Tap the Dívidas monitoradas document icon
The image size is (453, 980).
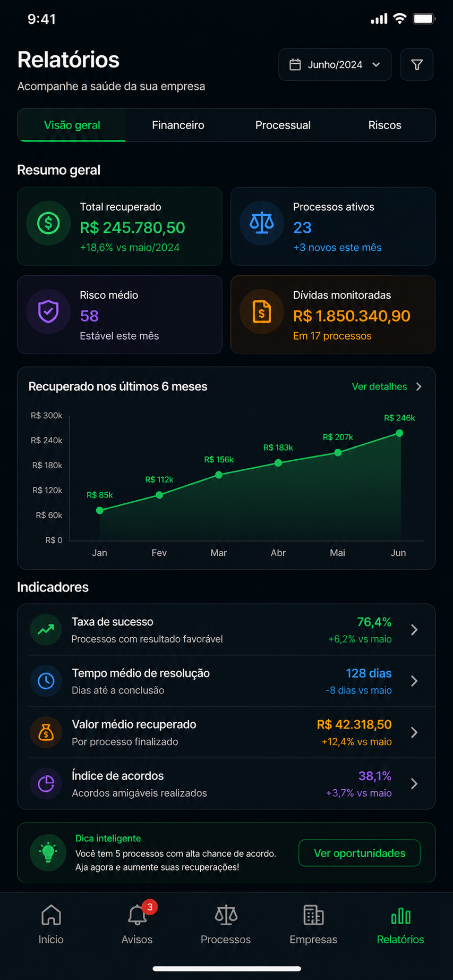pos(262,311)
